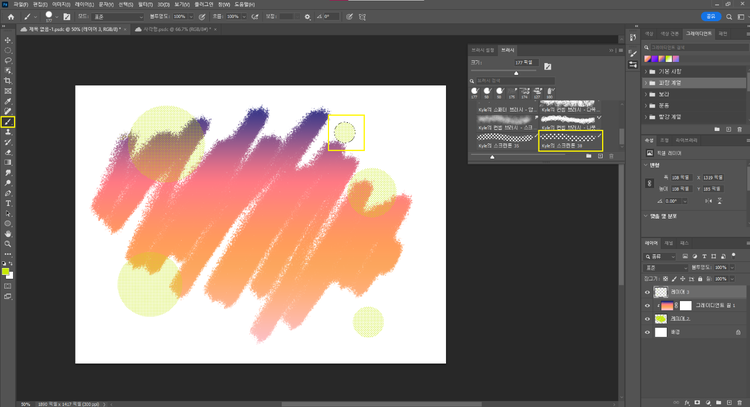
Task: Click the blue 공유 button
Action: coord(711,17)
